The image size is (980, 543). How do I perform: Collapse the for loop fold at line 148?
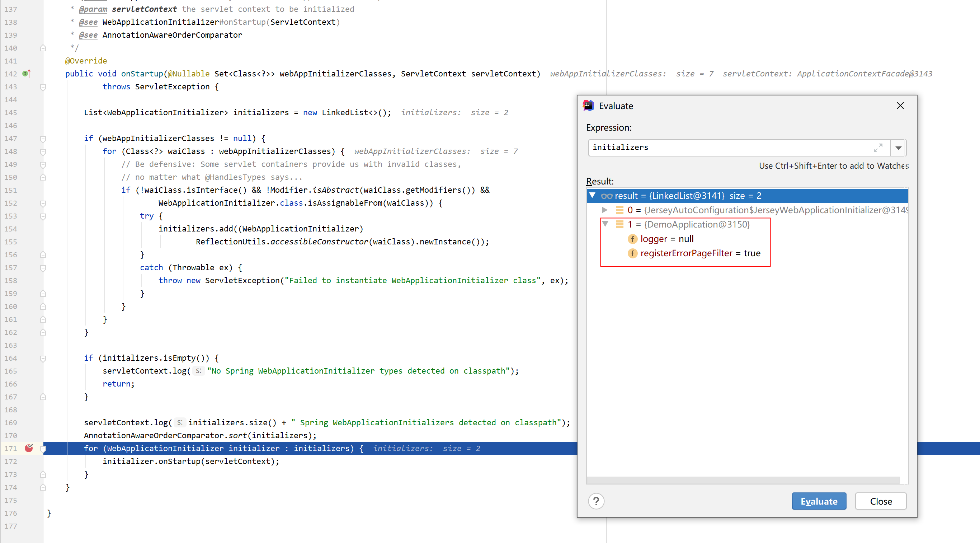[43, 152]
